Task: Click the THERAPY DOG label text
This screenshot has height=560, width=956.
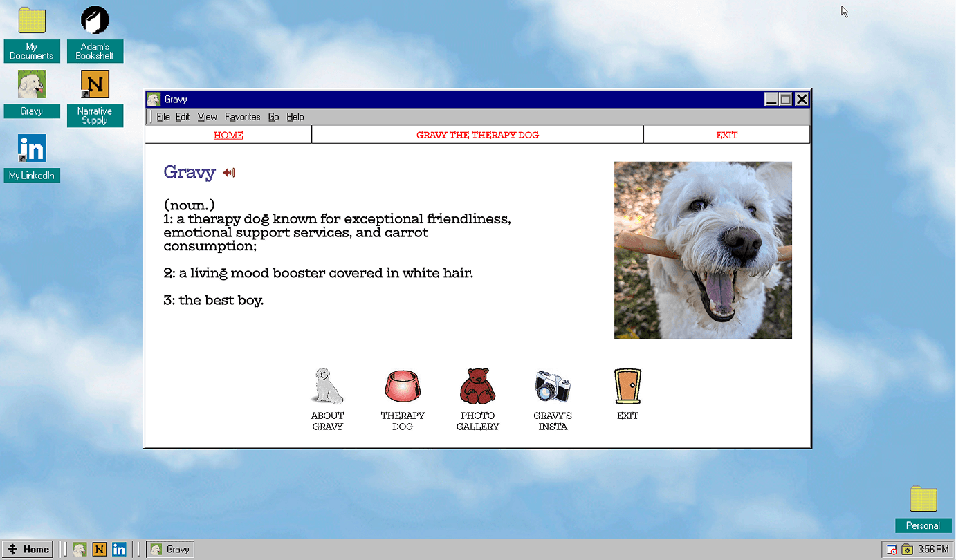Action: click(403, 421)
